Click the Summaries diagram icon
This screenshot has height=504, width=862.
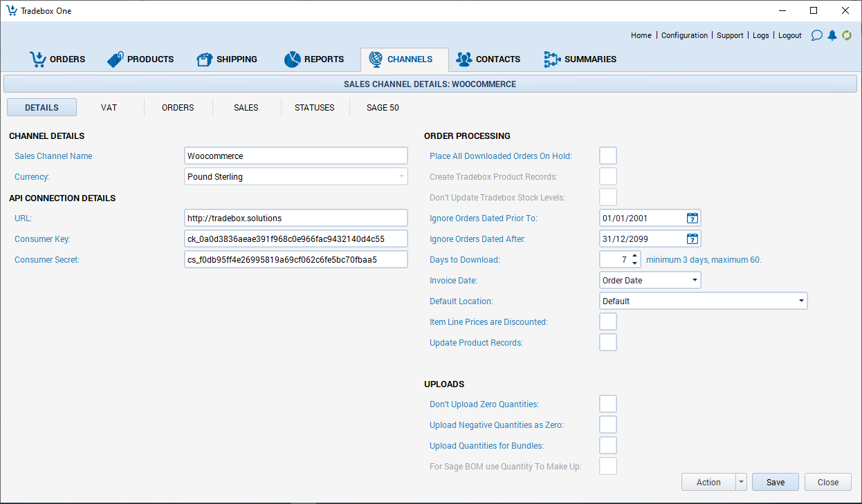tap(552, 59)
